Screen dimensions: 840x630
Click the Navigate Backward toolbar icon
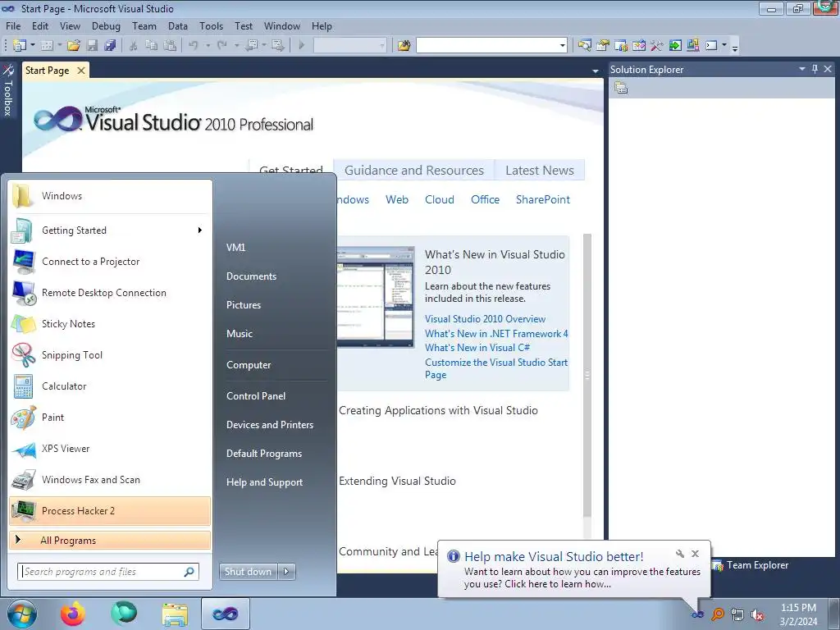[x=251, y=46]
